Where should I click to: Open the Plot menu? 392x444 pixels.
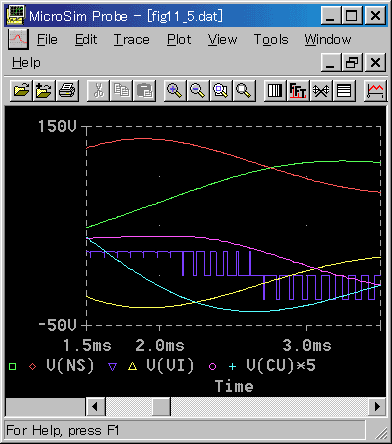(x=179, y=40)
